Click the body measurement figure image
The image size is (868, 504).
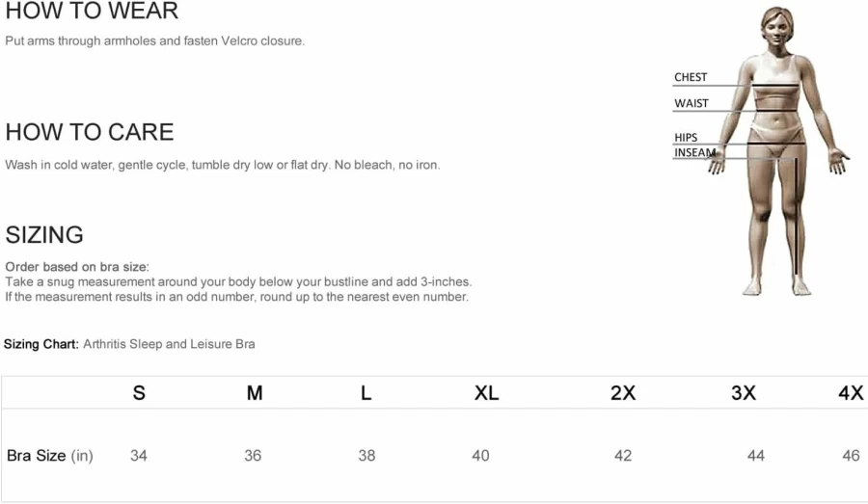pos(761,150)
